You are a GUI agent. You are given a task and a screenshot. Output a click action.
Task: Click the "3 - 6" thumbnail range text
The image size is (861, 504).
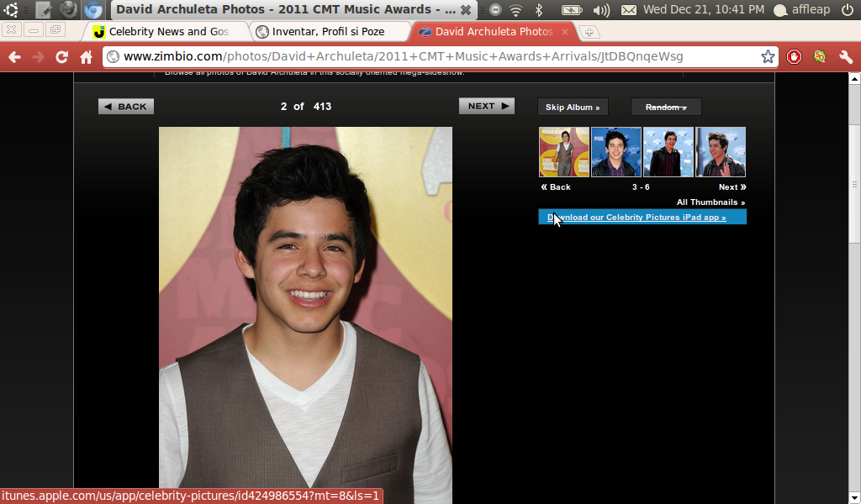click(641, 187)
